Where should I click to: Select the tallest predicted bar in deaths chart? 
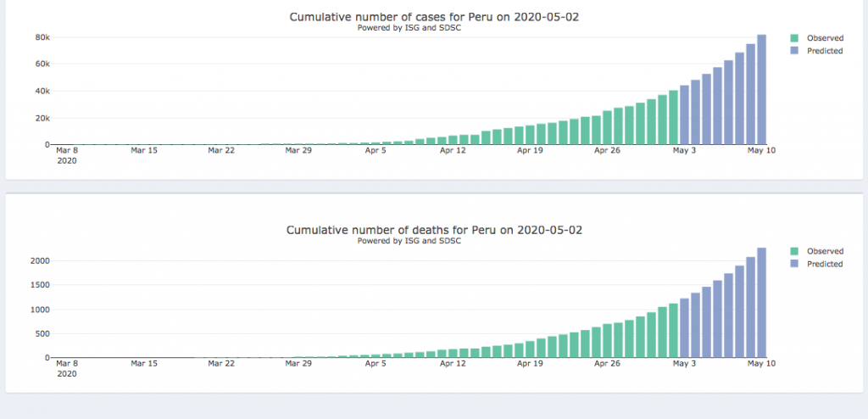click(x=761, y=303)
